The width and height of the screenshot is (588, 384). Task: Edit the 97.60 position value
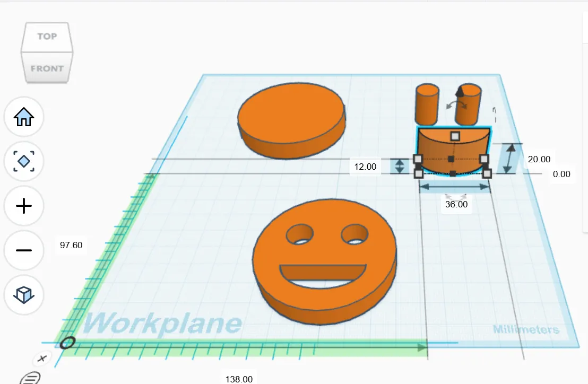pos(71,245)
